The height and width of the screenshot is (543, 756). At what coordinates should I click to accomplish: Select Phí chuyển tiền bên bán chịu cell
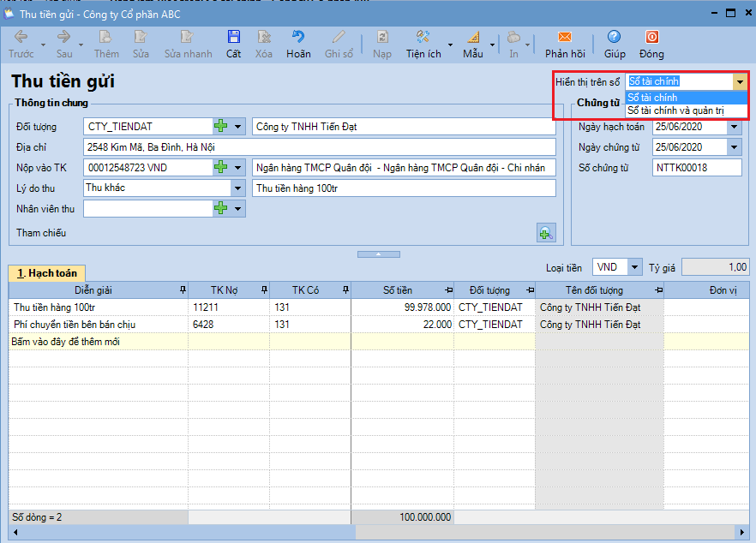point(99,325)
